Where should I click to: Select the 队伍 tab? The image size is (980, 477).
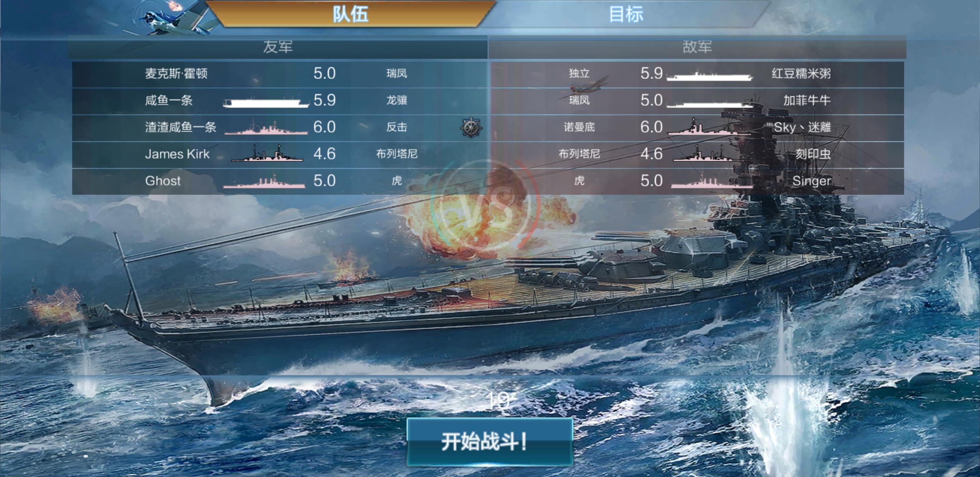click(350, 15)
